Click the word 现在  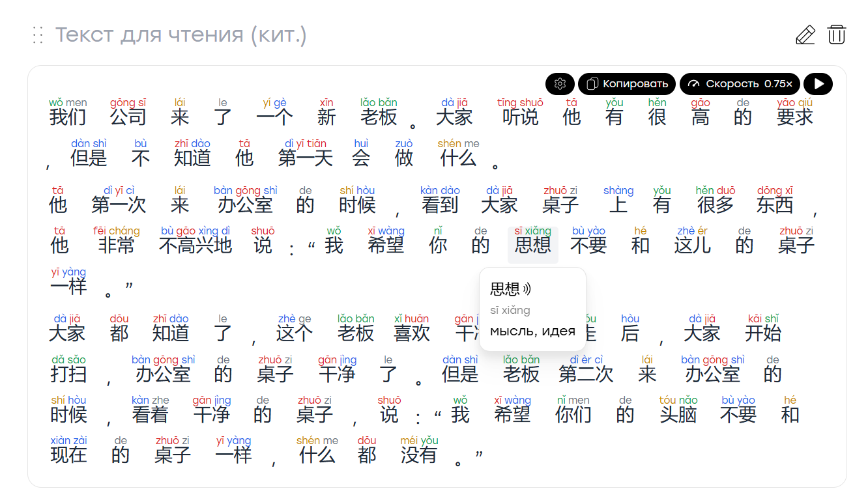pos(68,455)
